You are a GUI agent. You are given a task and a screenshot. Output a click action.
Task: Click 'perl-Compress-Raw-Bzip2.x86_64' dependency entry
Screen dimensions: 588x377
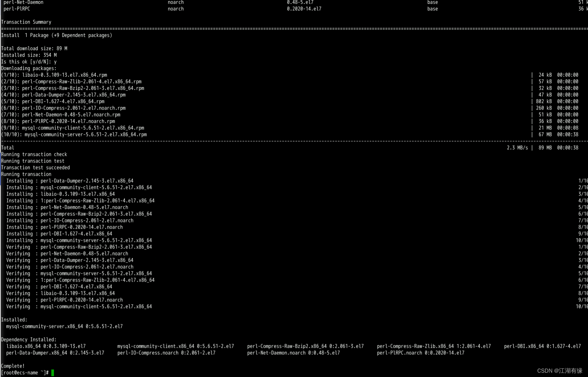tap(305, 347)
